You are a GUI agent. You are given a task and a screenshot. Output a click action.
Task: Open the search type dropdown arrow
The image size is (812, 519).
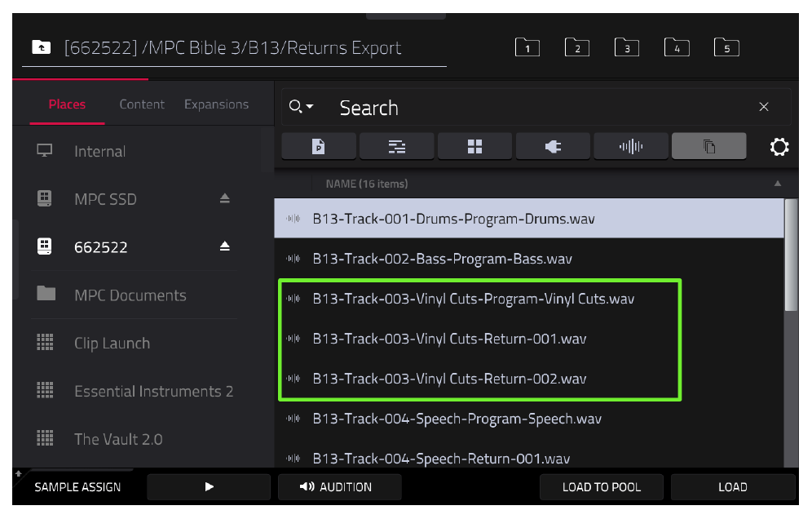[310, 106]
